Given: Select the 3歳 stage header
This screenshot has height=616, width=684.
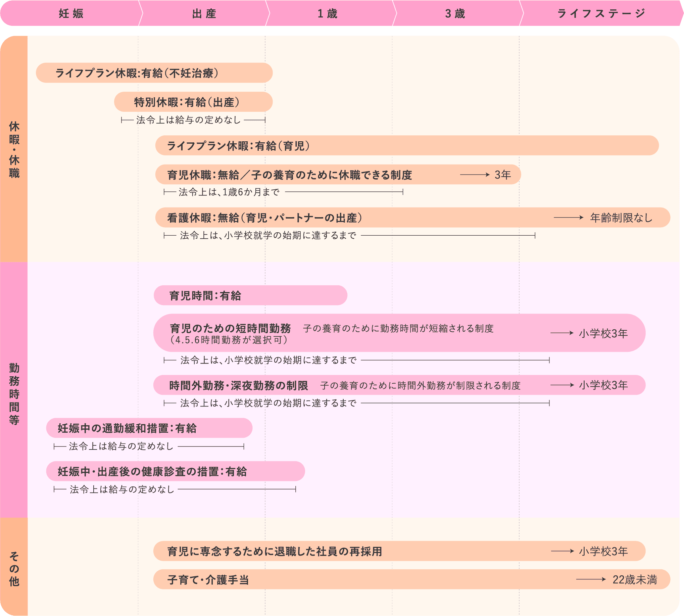Looking at the screenshot, I should [x=455, y=13].
